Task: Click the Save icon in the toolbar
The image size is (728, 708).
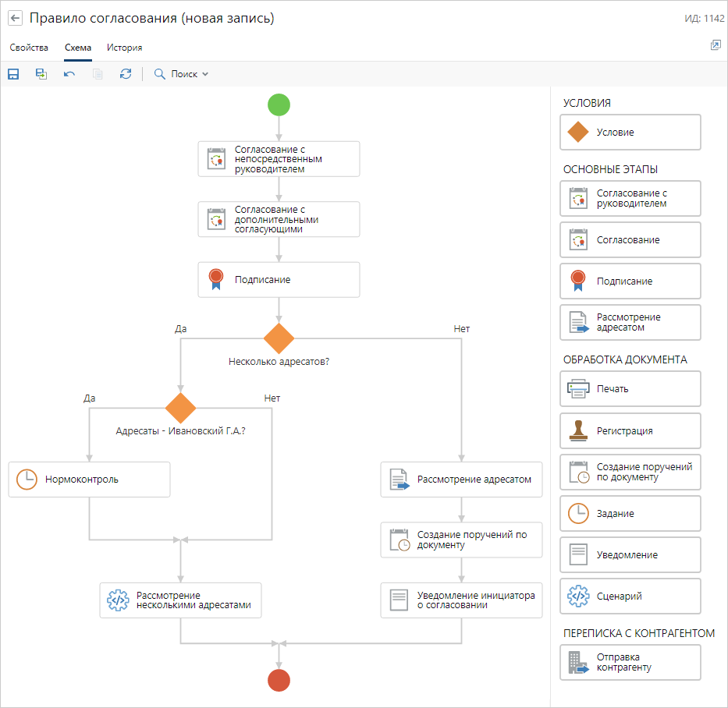Action: tap(13, 74)
